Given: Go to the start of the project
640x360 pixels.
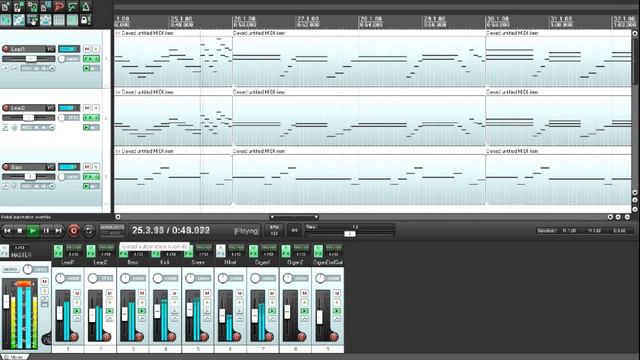Looking at the screenshot, I should coord(7,231).
